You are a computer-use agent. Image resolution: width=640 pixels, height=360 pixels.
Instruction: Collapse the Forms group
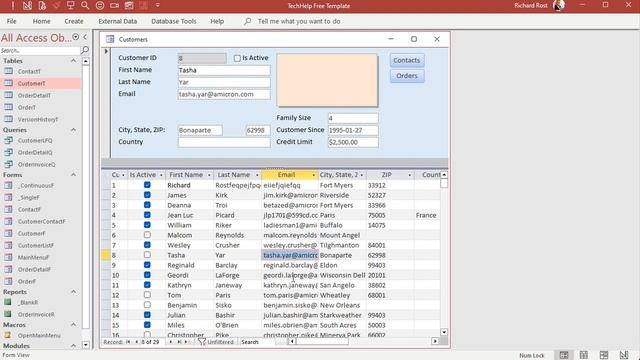pyautogui.click(x=73, y=175)
